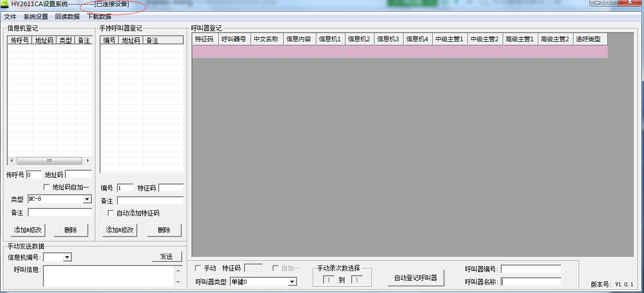Open the 文件 menu
Viewport: 644px width, 293px height.
tap(10, 16)
